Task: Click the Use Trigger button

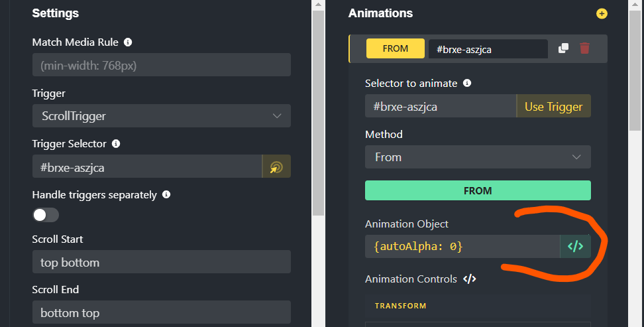Action: [x=553, y=106]
